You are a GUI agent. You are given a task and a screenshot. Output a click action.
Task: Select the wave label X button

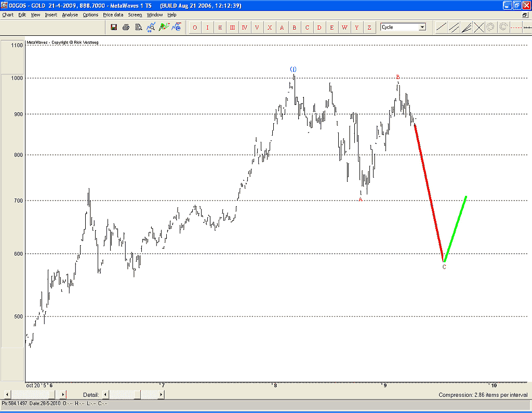coord(270,28)
